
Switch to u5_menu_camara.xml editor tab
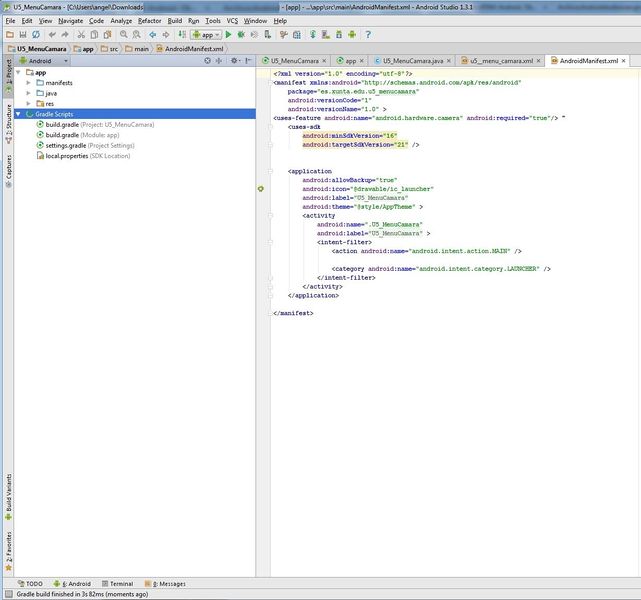click(x=501, y=60)
